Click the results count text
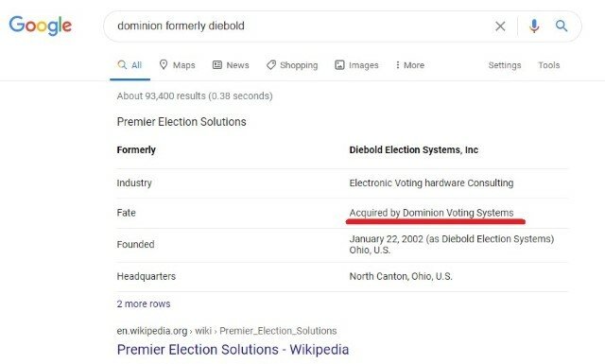605x364 pixels. click(x=195, y=95)
